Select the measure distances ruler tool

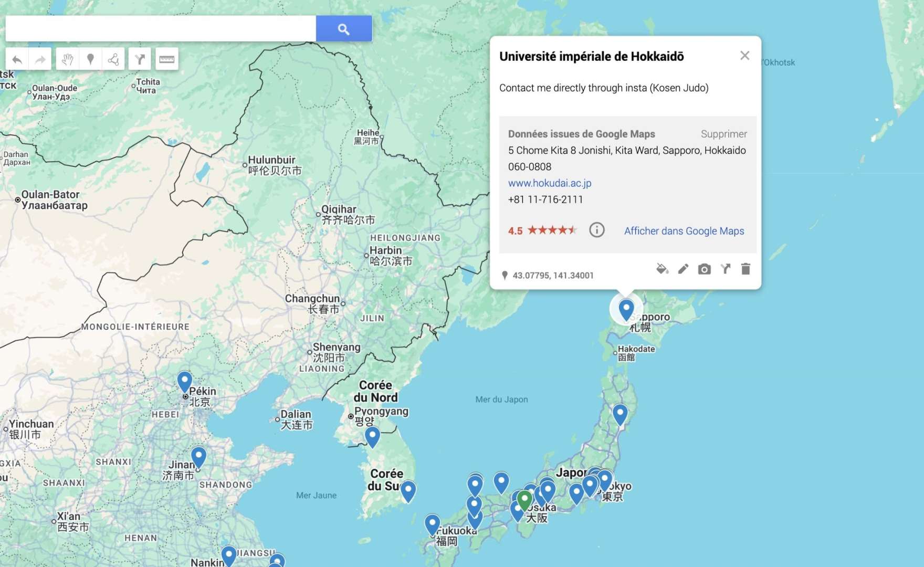click(167, 59)
